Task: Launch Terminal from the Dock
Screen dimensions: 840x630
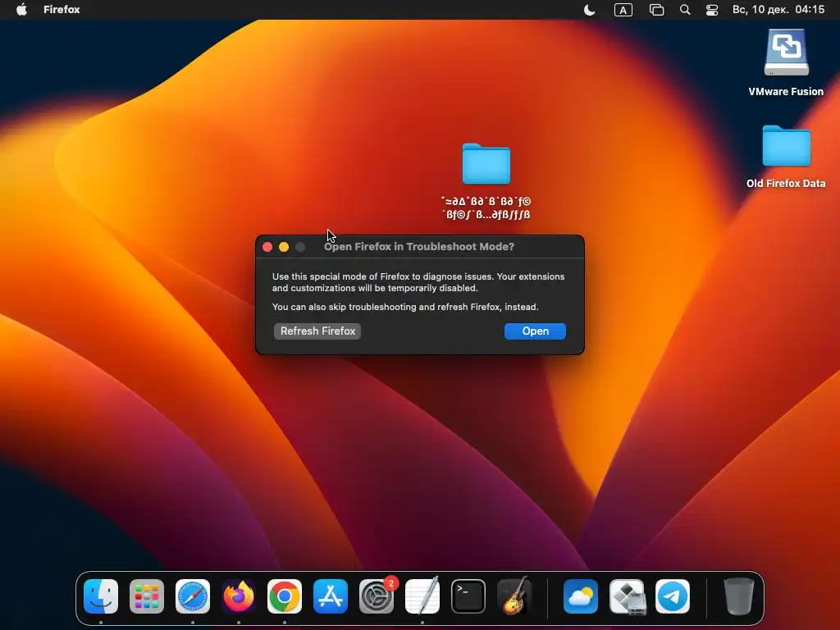Action: (468, 596)
